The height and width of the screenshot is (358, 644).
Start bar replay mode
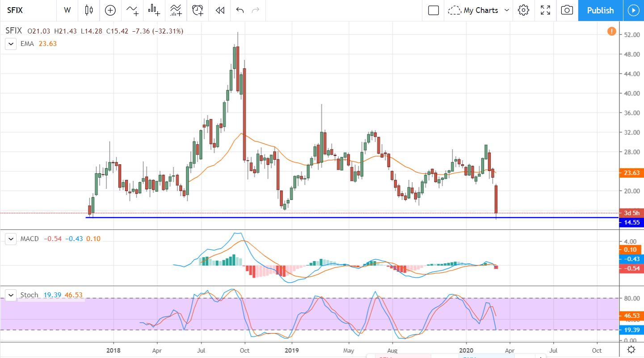pyautogui.click(x=219, y=10)
